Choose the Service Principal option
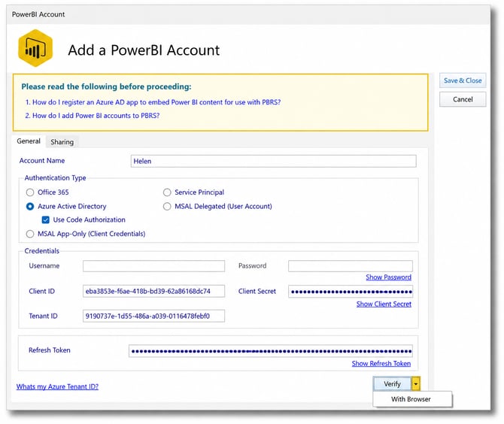Screen dimensions: 504x424 (x=167, y=192)
